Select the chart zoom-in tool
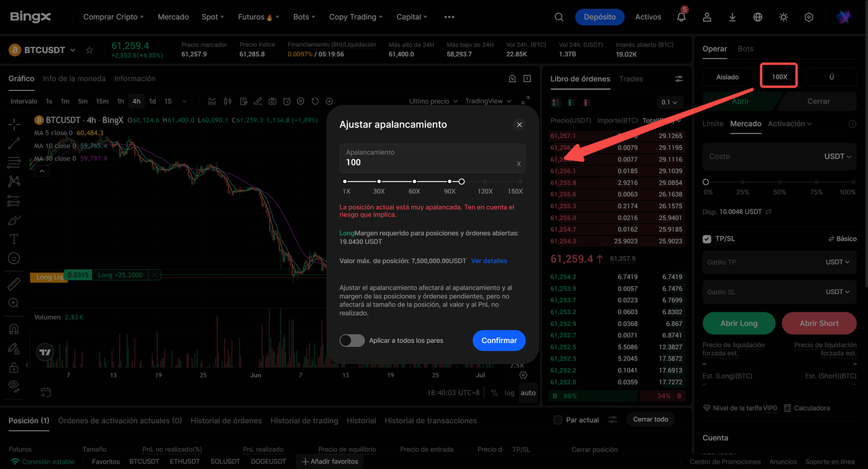Screen dimensions: 868x469 click(14, 303)
